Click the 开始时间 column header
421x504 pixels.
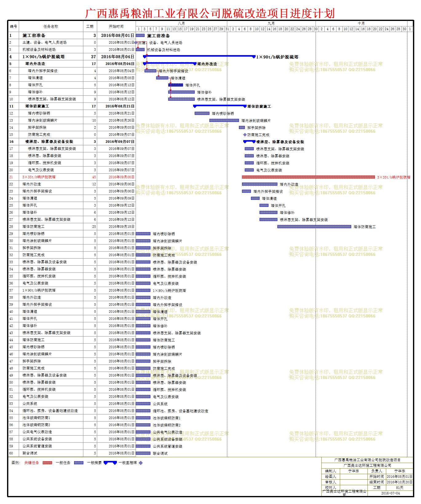click(116, 26)
